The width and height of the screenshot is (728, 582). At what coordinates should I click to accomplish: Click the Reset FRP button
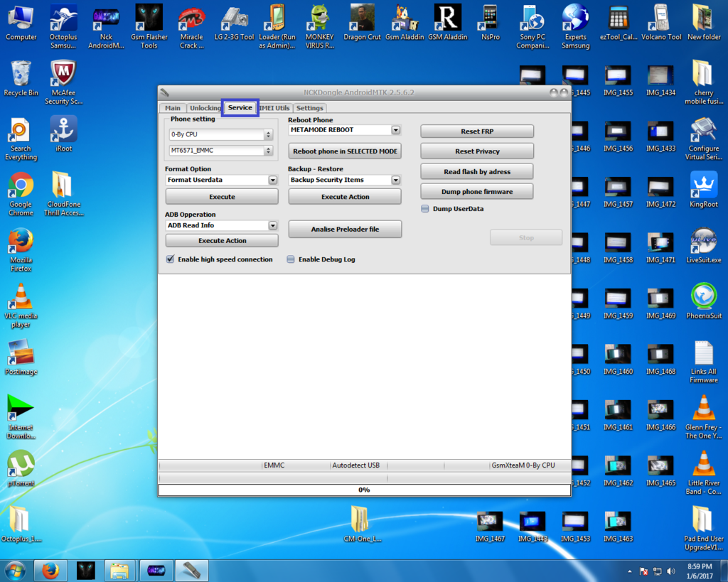tap(476, 131)
